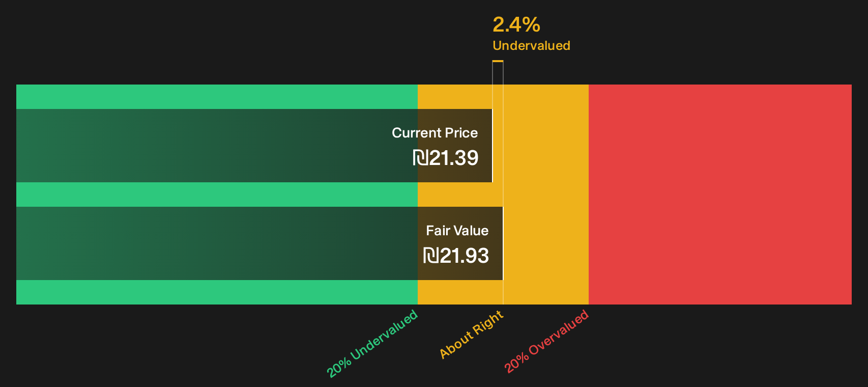Click the ₪21.39 current price value
868x387 pixels.
click(x=445, y=158)
